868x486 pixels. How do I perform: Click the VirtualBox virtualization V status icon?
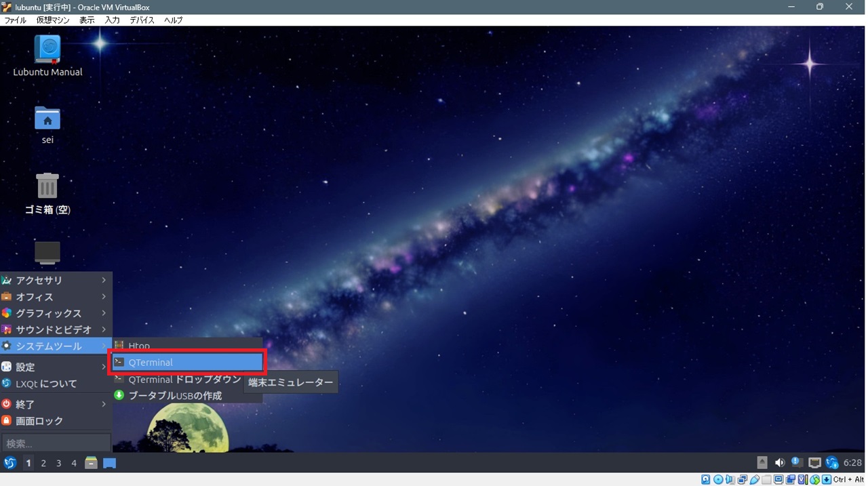pyautogui.click(x=803, y=480)
